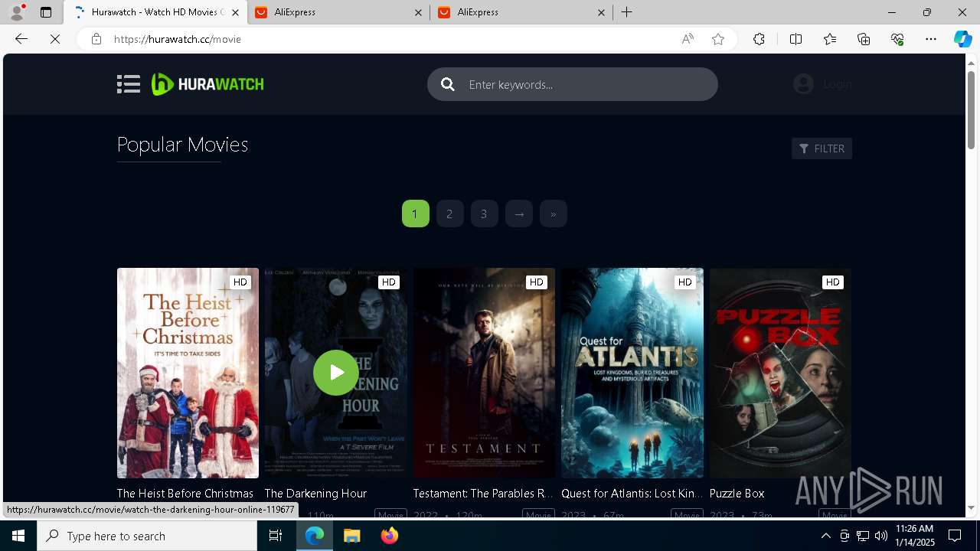Open a new browser tab
The height and width of the screenshot is (551, 980).
627,12
